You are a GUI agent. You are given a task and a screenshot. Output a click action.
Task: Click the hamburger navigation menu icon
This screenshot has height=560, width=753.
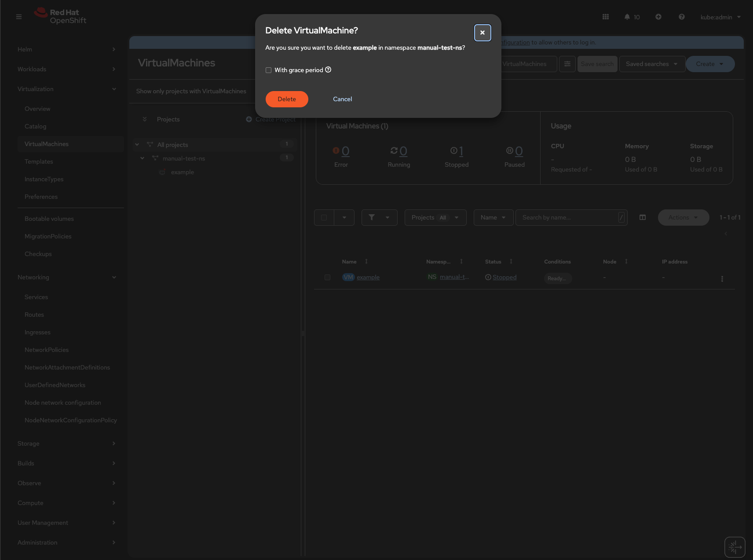(19, 17)
